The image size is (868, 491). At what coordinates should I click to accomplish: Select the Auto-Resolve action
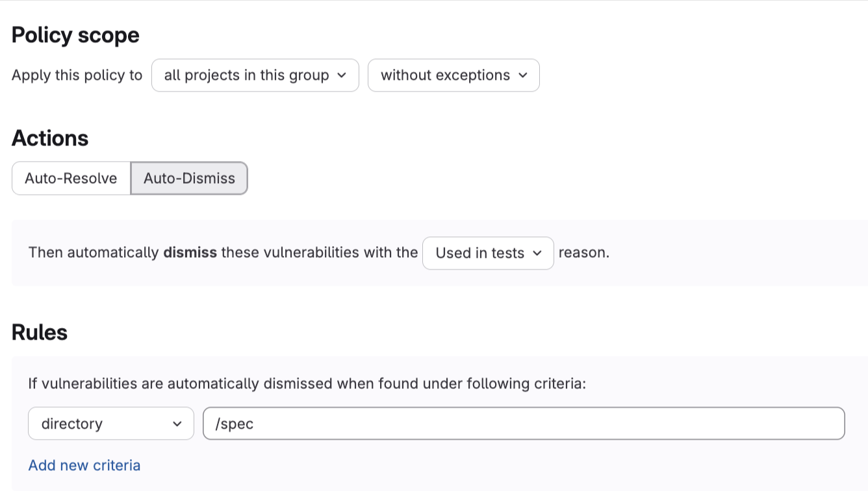71,178
